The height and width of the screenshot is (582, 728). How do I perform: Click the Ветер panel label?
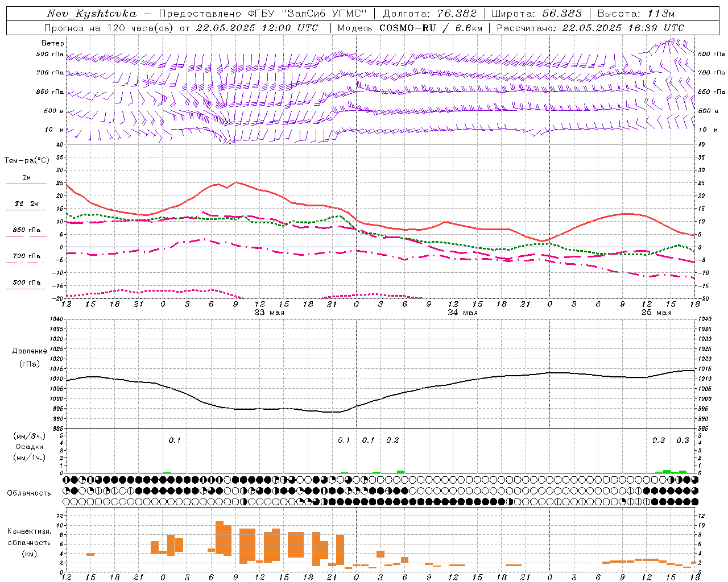click(x=53, y=43)
